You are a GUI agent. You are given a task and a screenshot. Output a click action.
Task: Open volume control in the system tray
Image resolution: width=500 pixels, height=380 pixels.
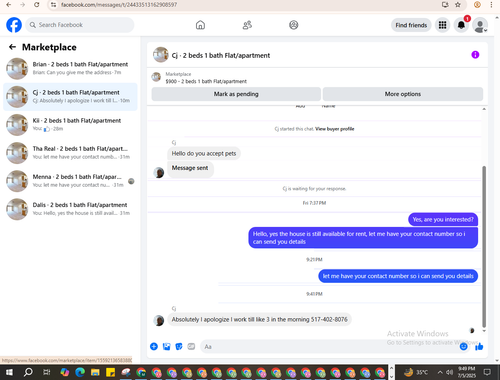(450, 372)
